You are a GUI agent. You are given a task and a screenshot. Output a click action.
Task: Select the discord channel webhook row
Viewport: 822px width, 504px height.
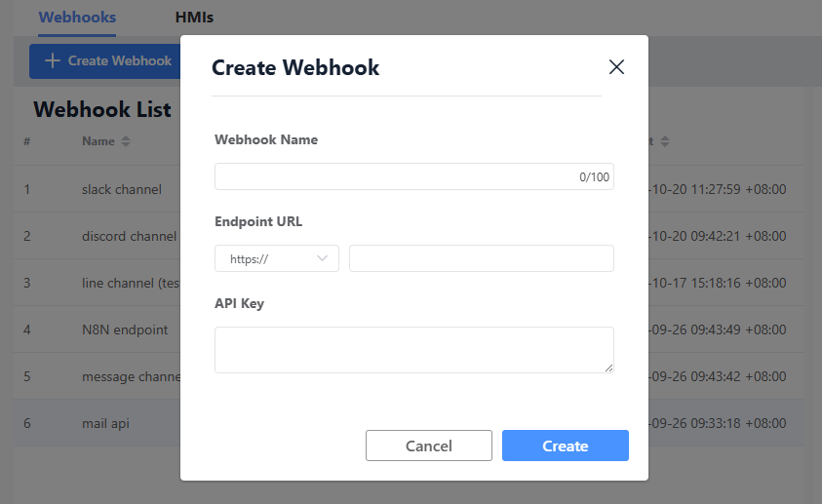coord(129,236)
